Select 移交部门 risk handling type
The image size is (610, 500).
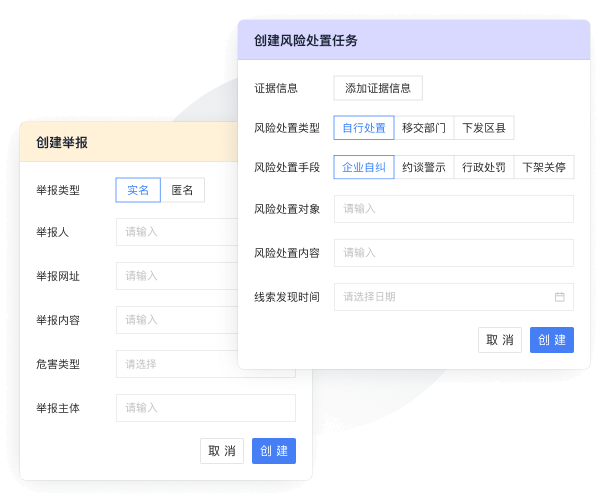(x=424, y=128)
